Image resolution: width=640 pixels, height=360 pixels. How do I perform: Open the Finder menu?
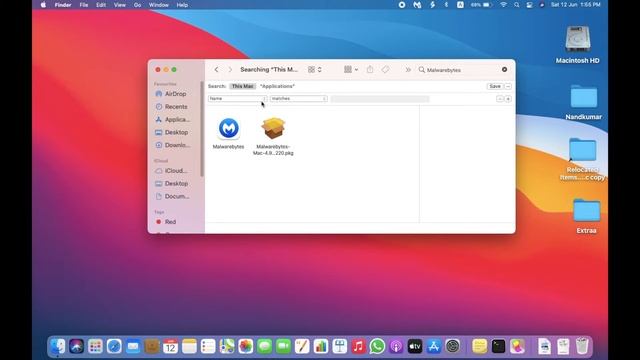click(x=63, y=5)
